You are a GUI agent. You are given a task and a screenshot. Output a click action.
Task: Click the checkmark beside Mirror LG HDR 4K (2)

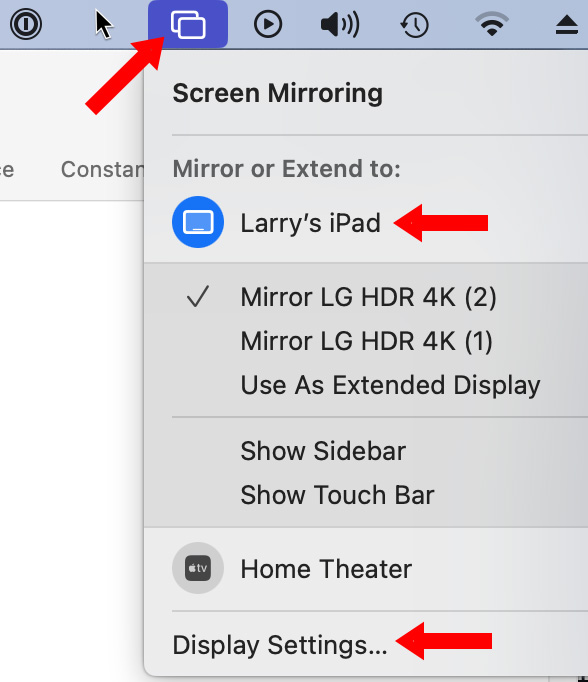pos(198,297)
